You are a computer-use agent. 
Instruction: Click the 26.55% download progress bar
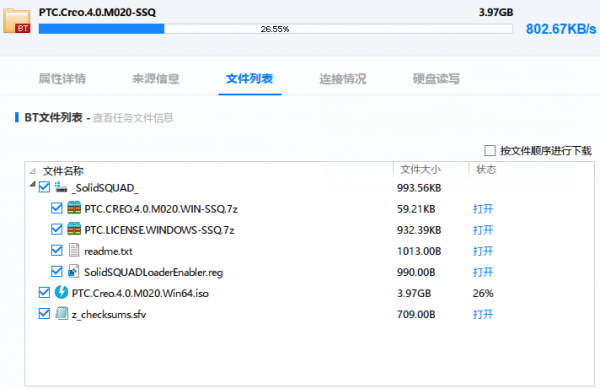pyautogui.click(x=276, y=29)
